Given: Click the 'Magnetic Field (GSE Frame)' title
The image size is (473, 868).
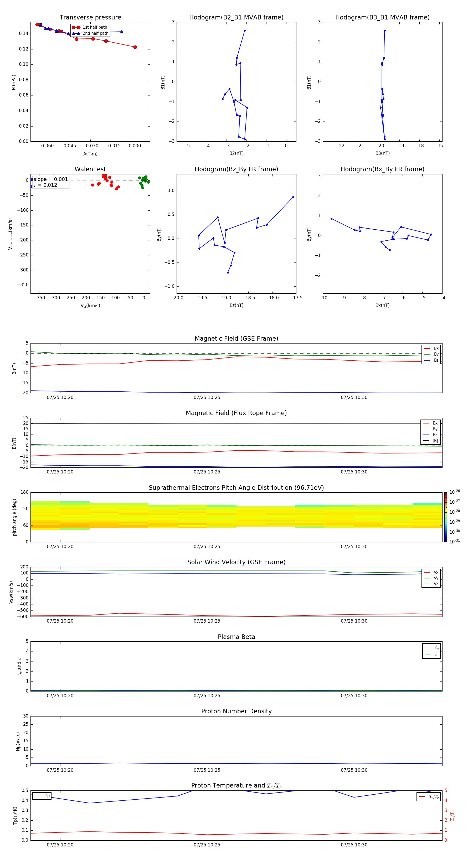Looking at the screenshot, I should point(236,339).
